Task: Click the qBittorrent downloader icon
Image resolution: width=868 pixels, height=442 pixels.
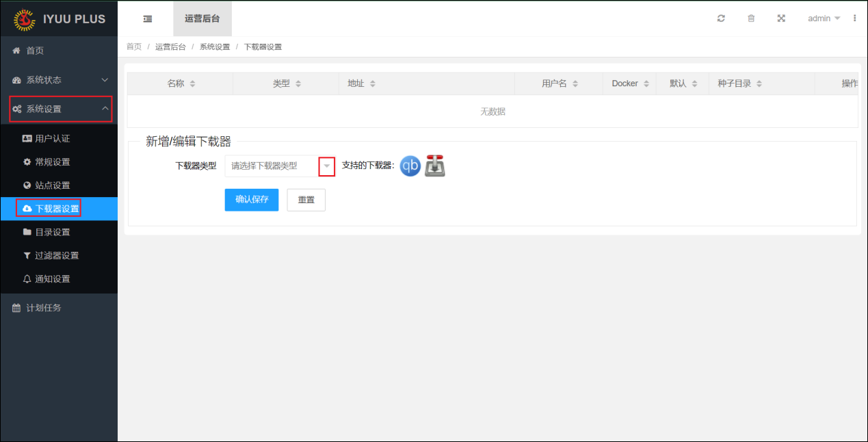Action: [x=410, y=166]
